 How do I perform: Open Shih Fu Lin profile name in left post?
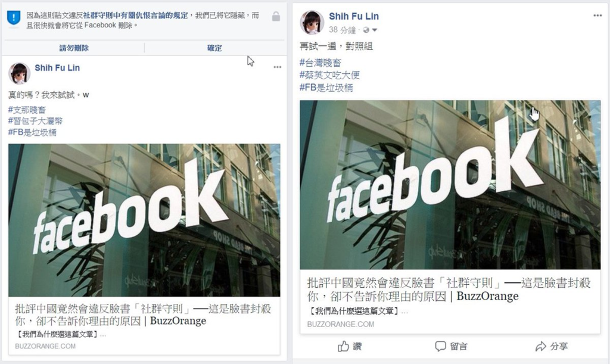57,68
